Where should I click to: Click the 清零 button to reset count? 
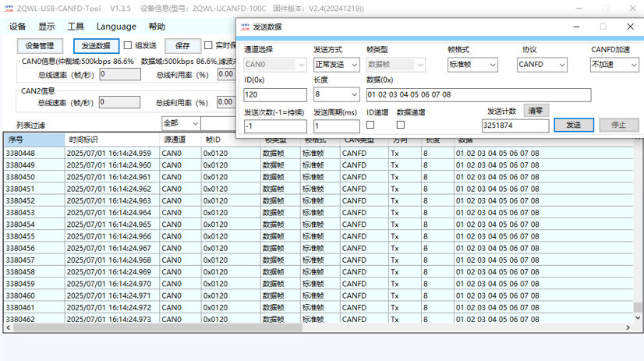click(536, 111)
